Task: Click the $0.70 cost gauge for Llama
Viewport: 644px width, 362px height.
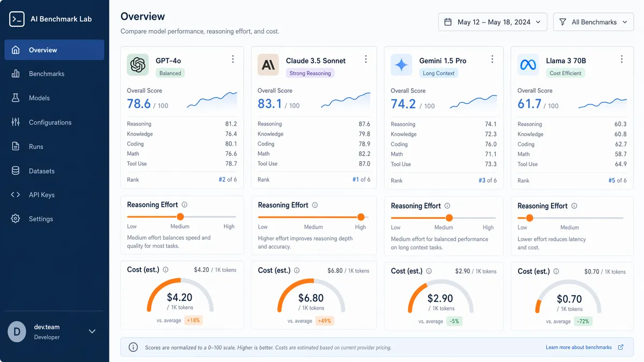Action: (569, 297)
